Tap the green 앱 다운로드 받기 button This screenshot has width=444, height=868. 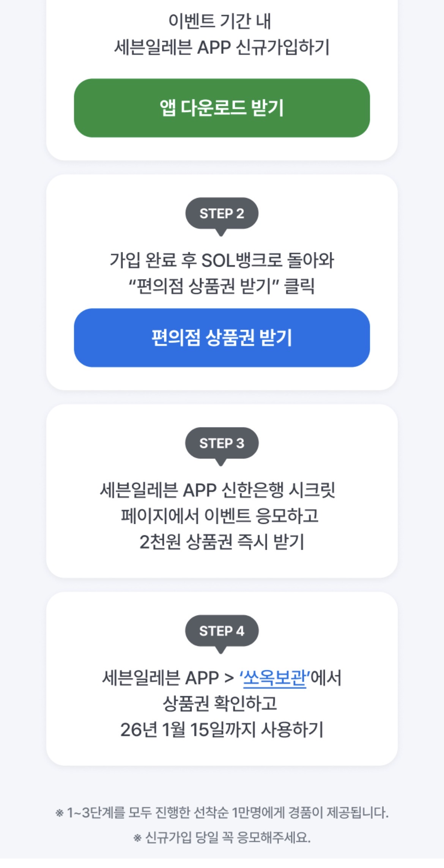[222, 108]
